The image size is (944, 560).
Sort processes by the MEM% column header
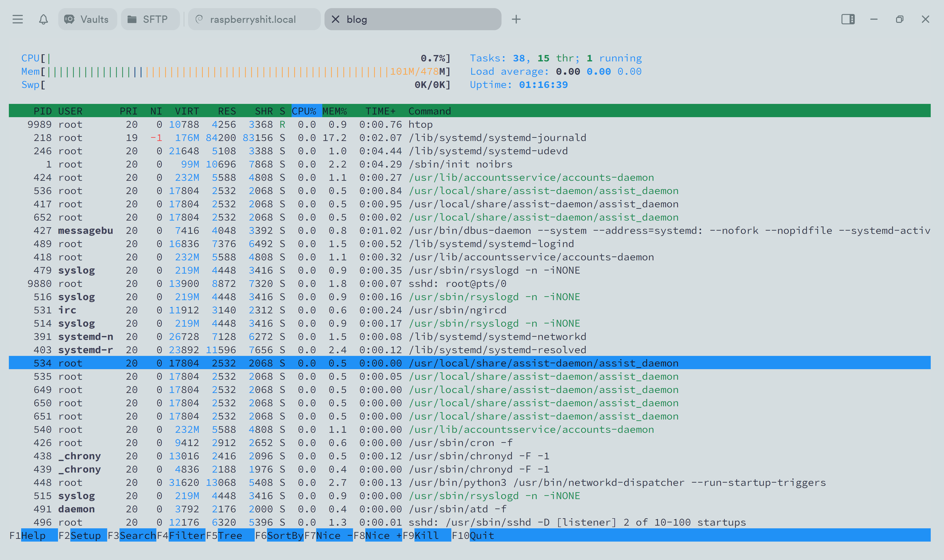(335, 111)
